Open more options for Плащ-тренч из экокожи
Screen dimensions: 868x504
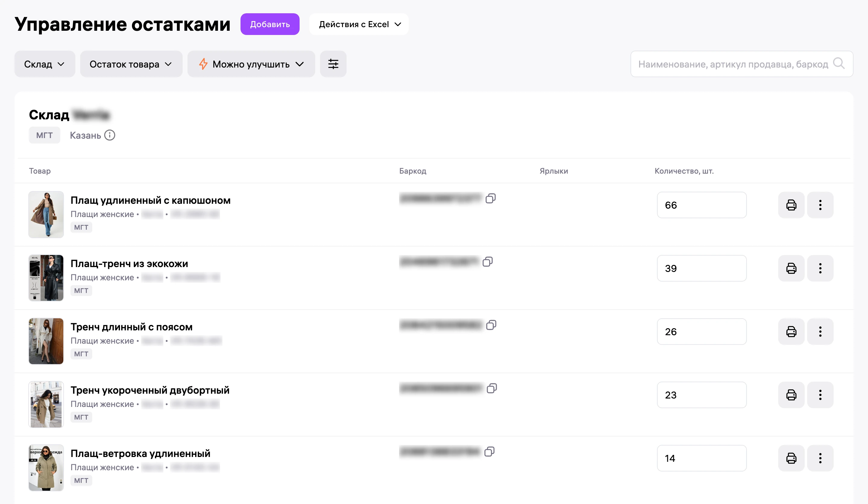[820, 268]
